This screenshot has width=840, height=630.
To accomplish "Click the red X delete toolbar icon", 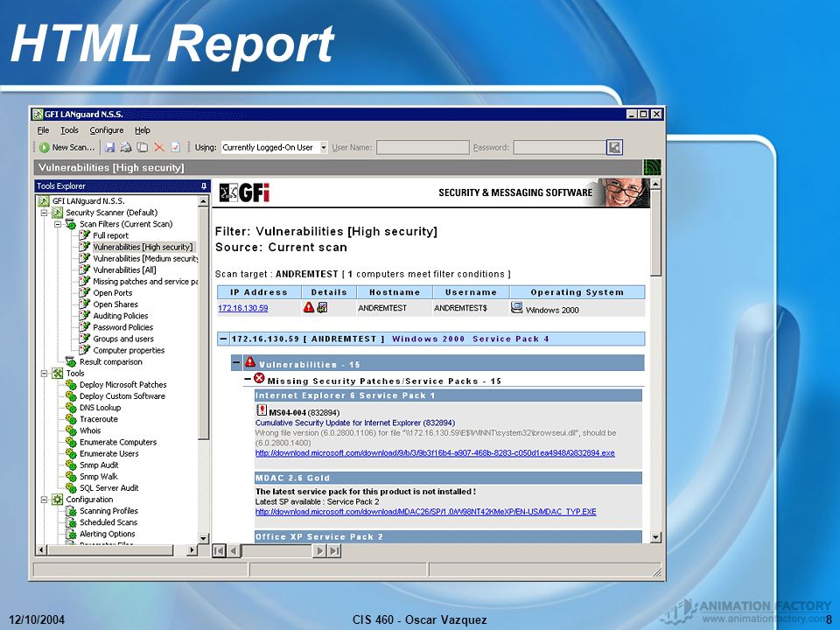I will click(159, 147).
